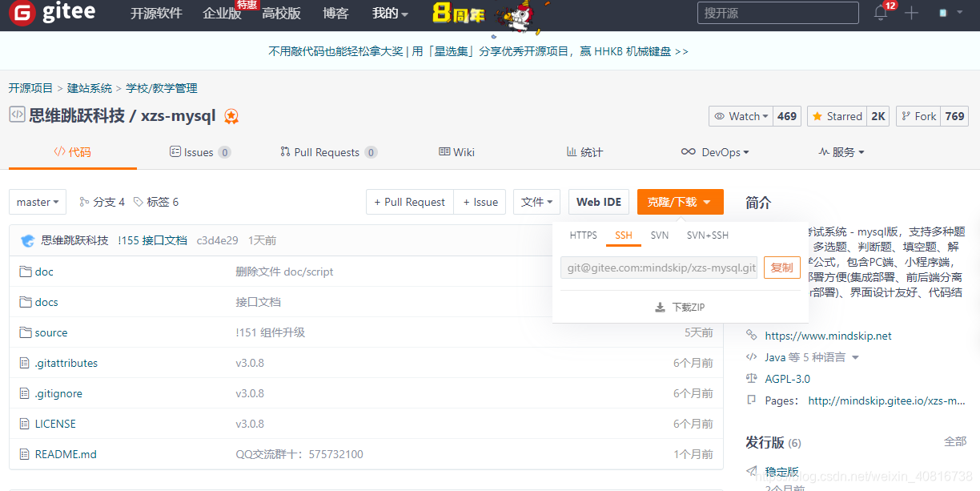Click the + Pull Request button
The height and width of the screenshot is (491, 980).
(410, 202)
